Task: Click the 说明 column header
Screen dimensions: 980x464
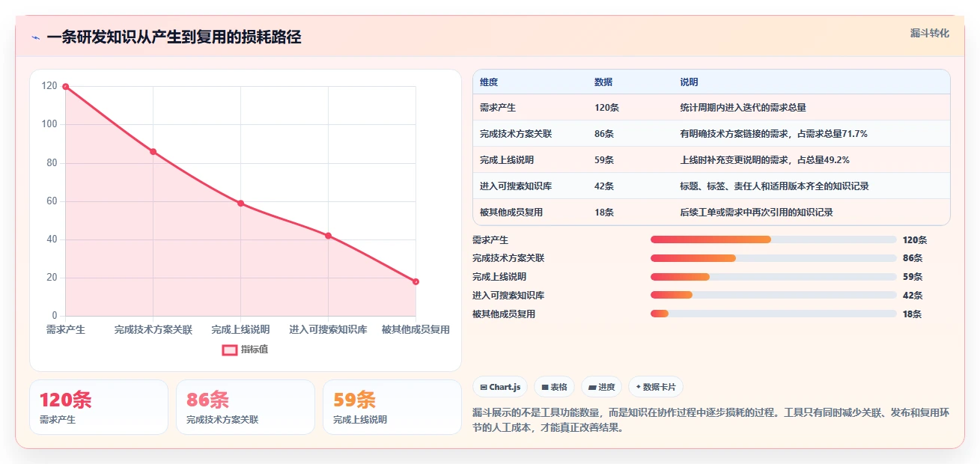Action: click(x=689, y=82)
